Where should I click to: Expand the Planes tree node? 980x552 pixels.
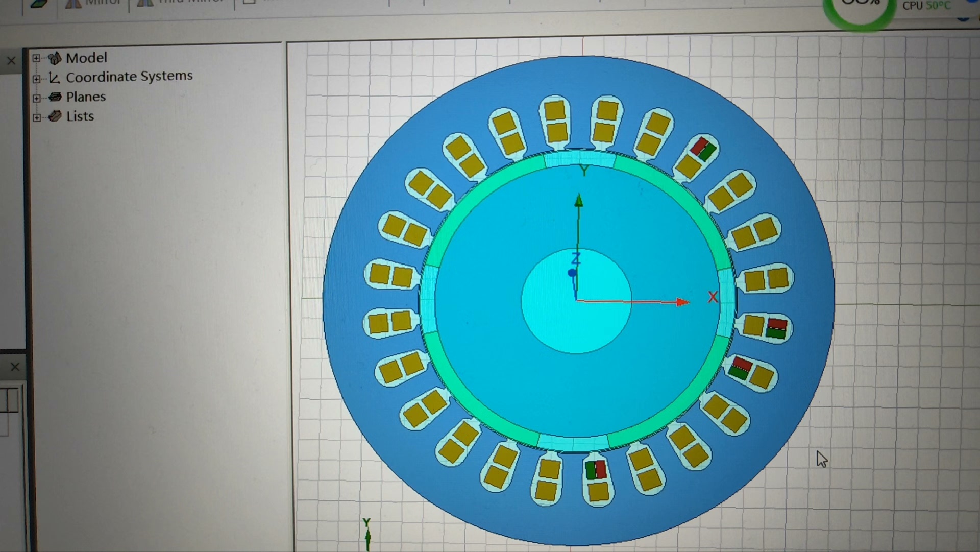click(x=37, y=98)
